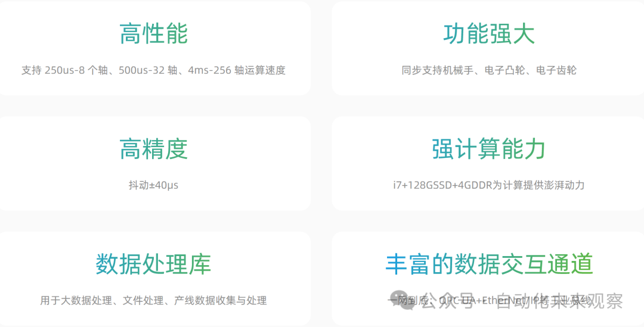
Task: Select the 强计算能力 title
Action: [489, 149]
